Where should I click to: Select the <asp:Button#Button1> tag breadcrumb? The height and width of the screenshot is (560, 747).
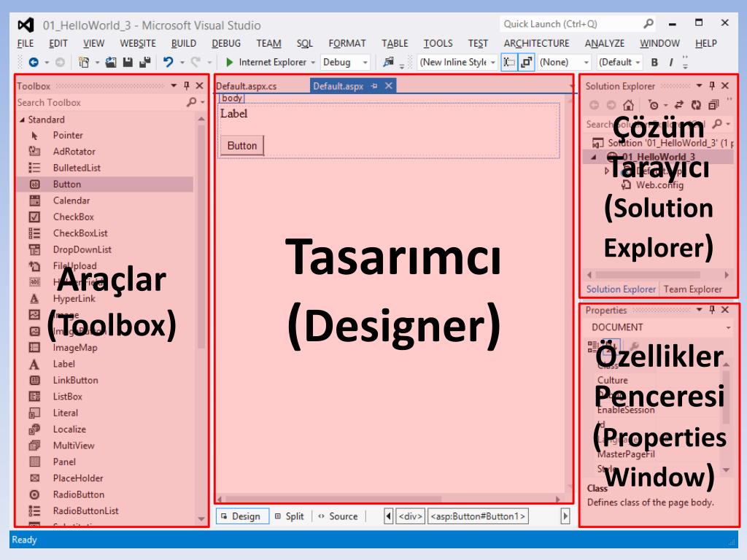[478, 516]
